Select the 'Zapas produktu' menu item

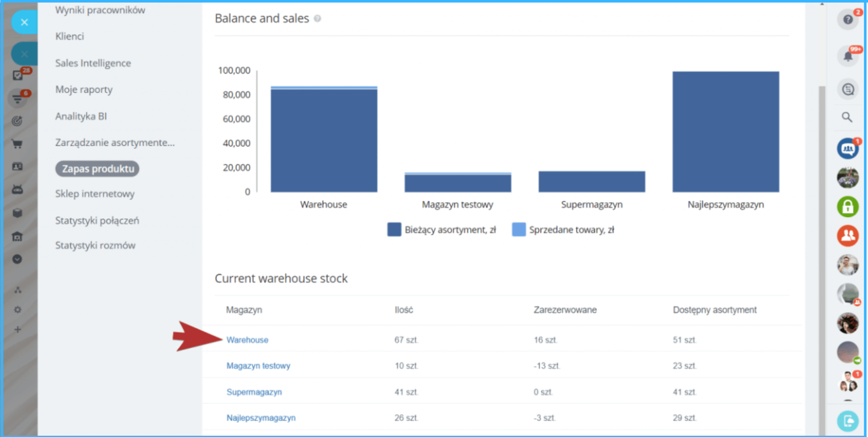(x=97, y=169)
